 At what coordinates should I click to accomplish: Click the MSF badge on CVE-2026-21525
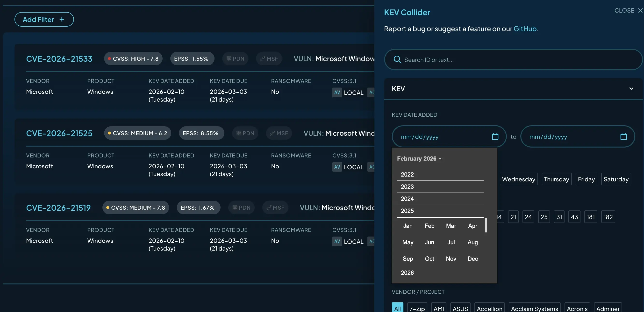tap(279, 133)
